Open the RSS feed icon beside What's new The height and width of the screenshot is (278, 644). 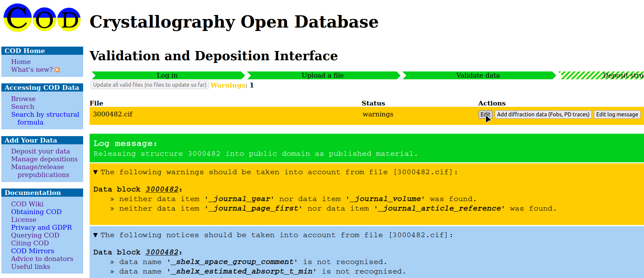(57, 70)
